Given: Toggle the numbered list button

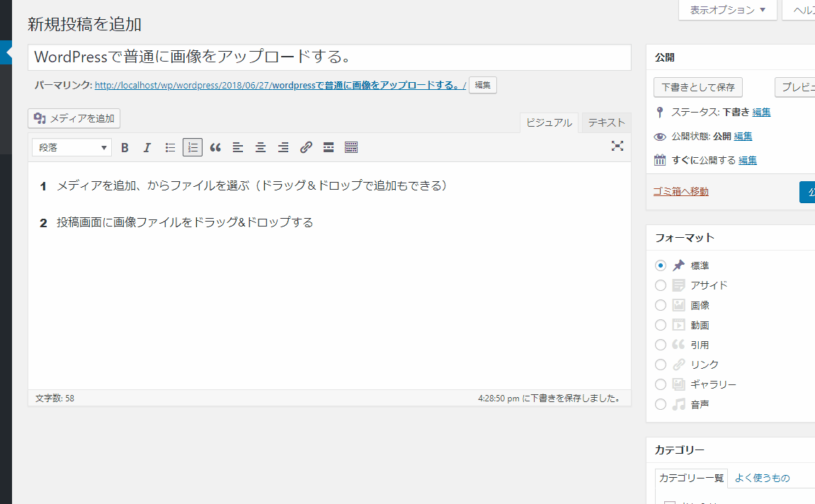Looking at the screenshot, I should [193, 147].
